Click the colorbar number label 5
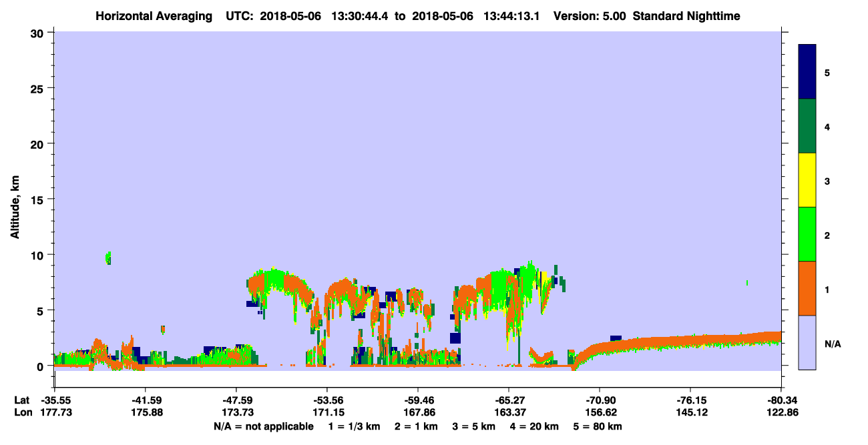The height and width of the screenshot is (445, 868). [x=827, y=72]
